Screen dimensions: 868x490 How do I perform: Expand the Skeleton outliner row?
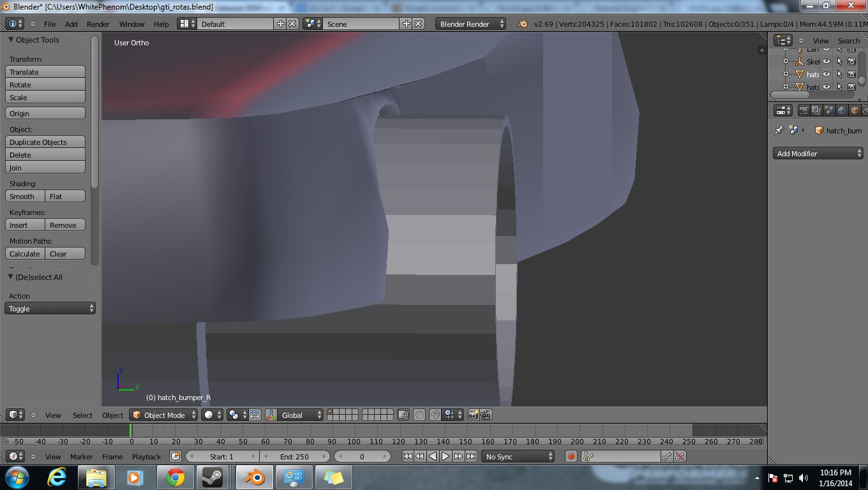click(786, 61)
